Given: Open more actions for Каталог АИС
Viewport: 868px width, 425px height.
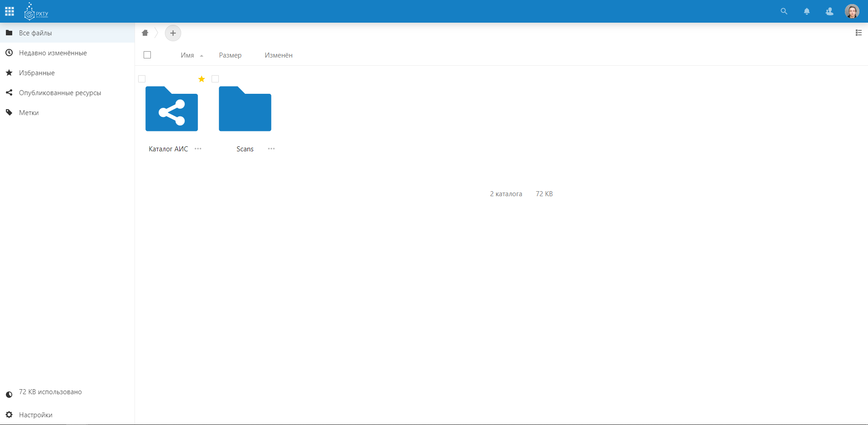Looking at the screenshot, I should [x=198, y=149].
